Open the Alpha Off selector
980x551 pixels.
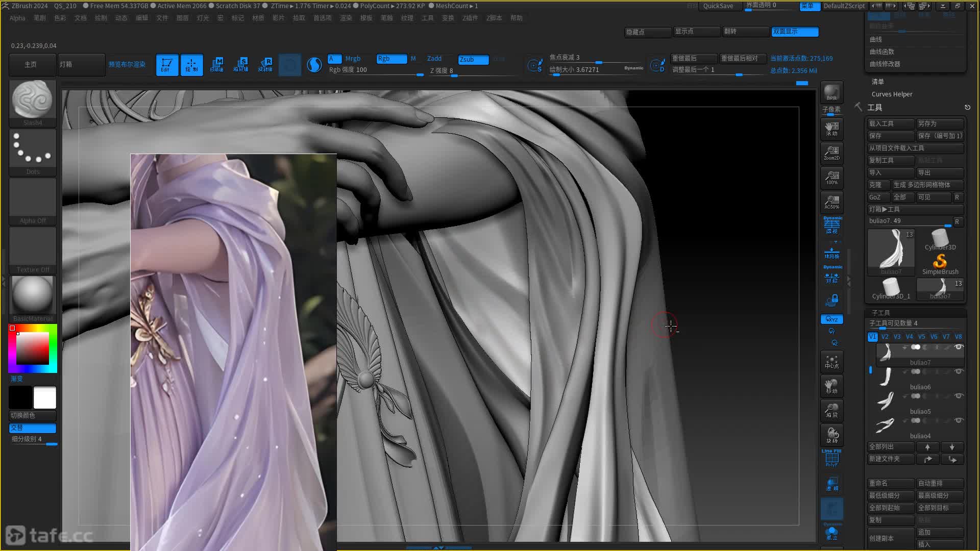(33, 201)
